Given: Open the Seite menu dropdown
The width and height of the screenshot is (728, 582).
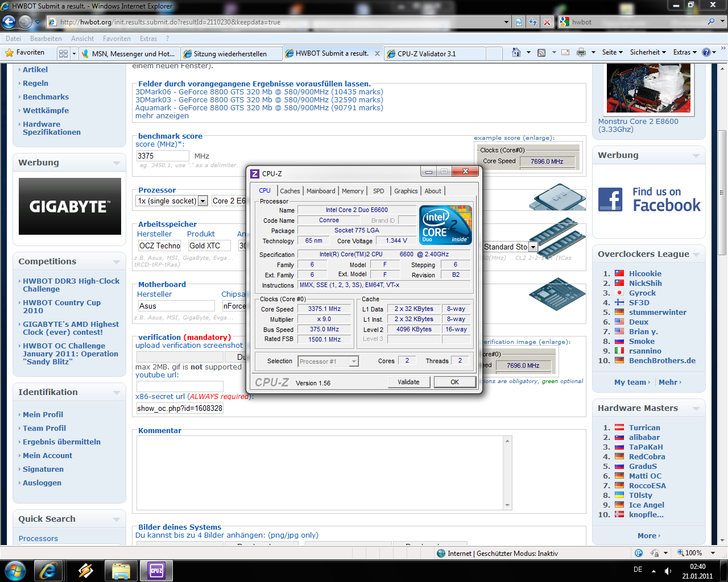Looking at the screenshot, I should 611,52.
